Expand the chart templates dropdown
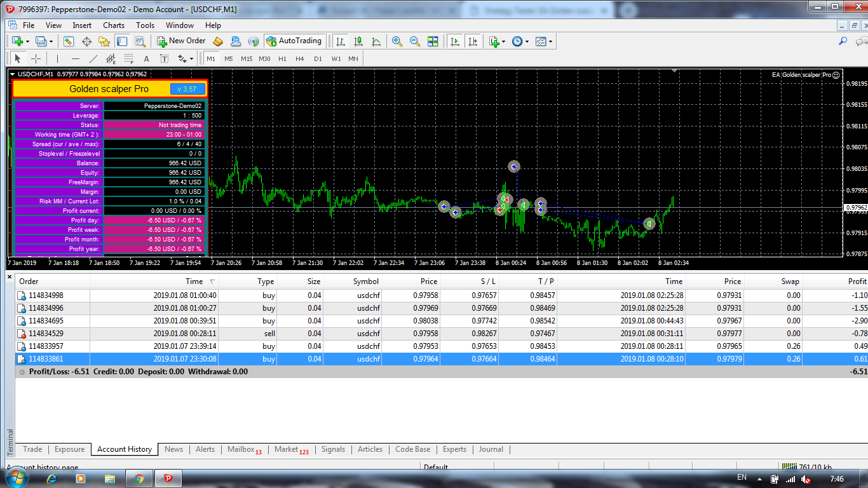The width and height of the screenshot is (868, 488). pos(550,41)
